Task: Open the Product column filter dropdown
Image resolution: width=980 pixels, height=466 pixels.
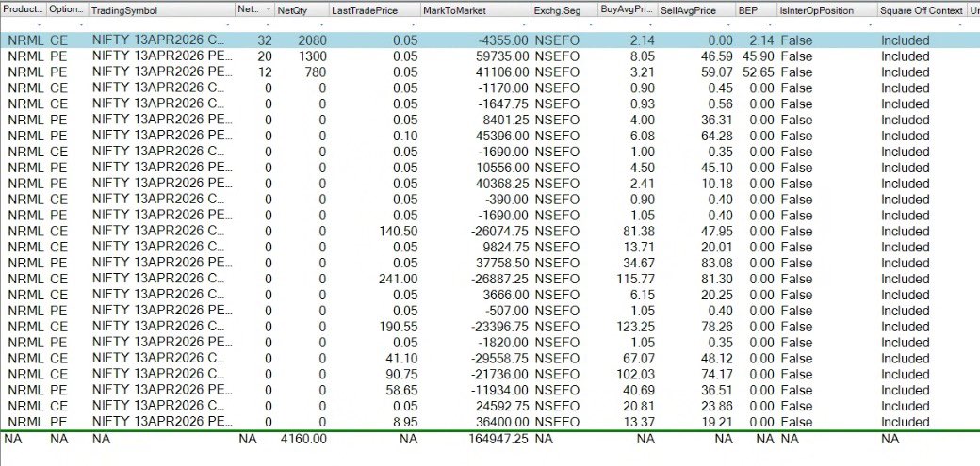Action: pyautogui.click(x=39, y=24)
